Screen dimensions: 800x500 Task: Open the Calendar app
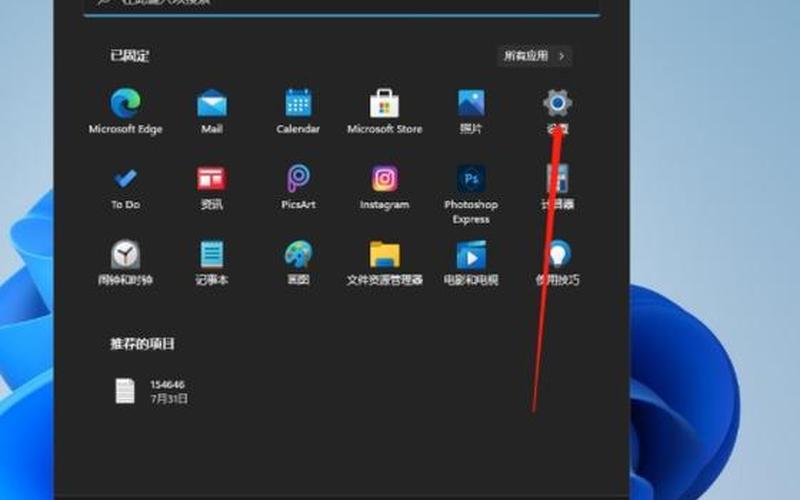click(298, 111)
